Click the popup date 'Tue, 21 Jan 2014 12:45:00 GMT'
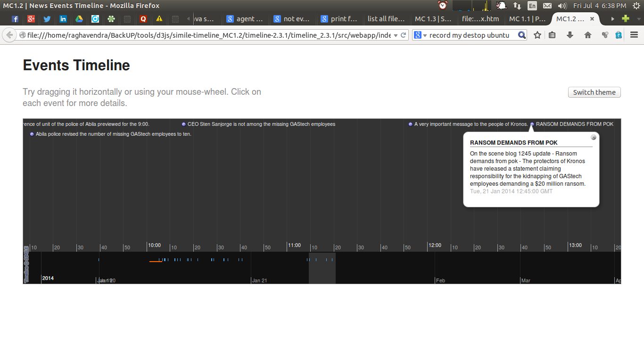This screenshot has height=362, width=644. coord(511,191)
